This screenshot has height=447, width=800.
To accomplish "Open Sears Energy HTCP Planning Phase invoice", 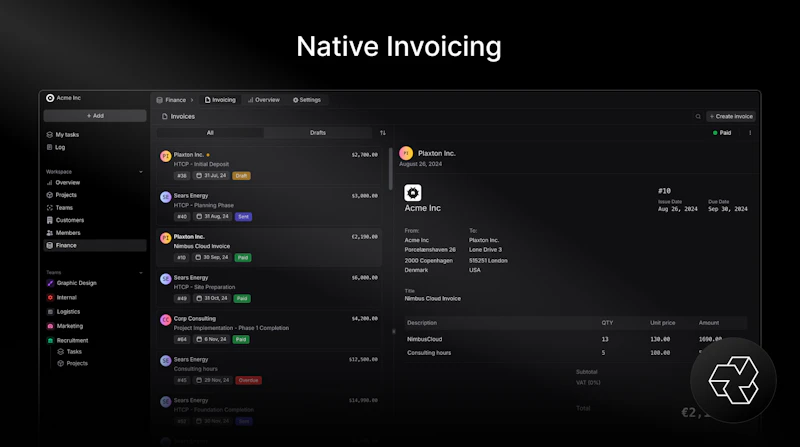I will point(269,206).
